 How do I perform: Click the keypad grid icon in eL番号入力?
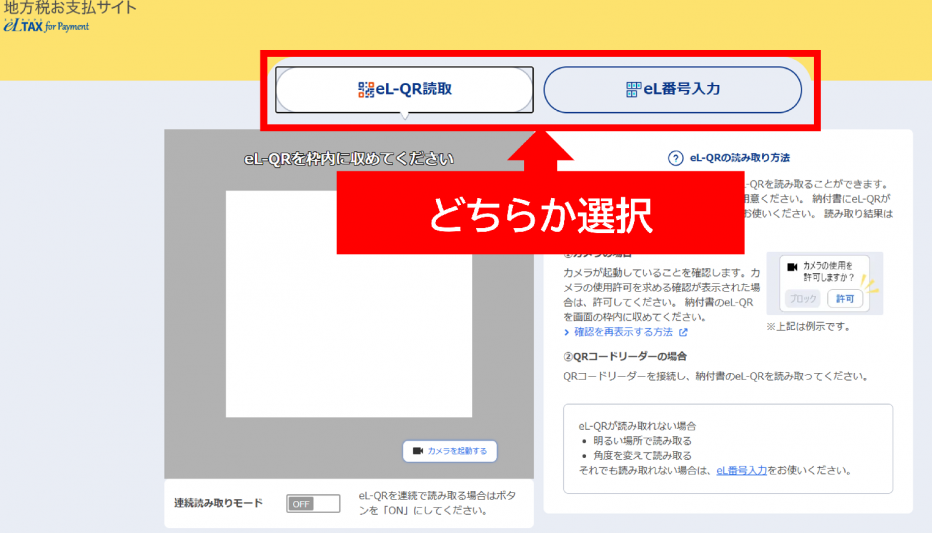634,90
